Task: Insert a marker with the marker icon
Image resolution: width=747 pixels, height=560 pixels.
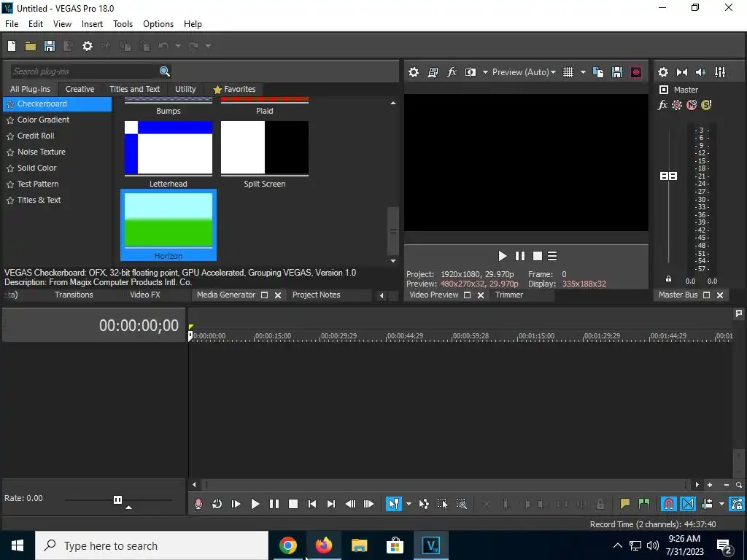Action: pos(624,504)
